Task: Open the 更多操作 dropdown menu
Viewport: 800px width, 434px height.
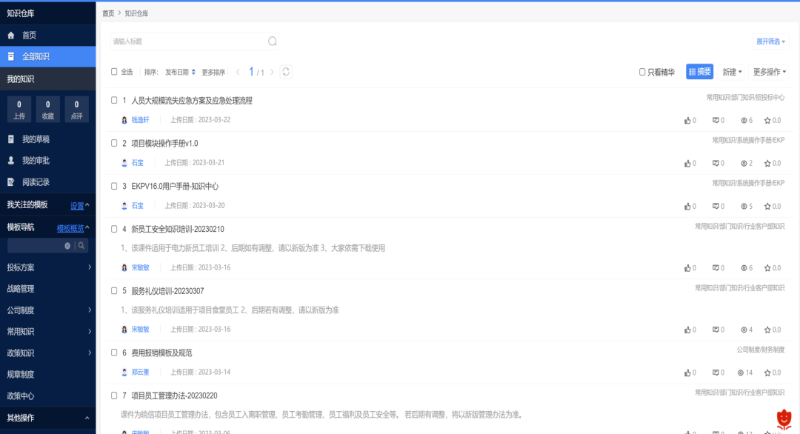Action: tap(769, 72)
